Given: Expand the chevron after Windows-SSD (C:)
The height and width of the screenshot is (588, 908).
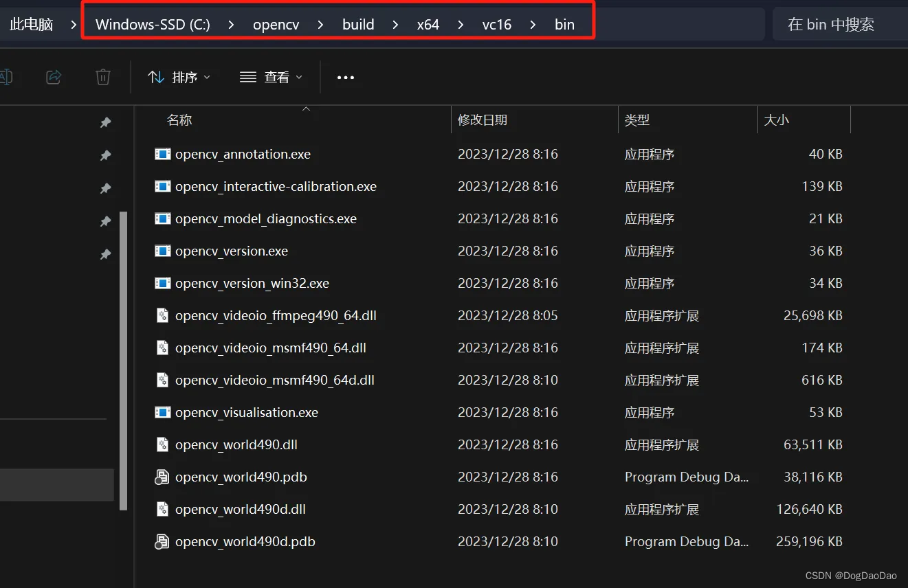Looking at the screenshot, I should (x=231, y=25).
